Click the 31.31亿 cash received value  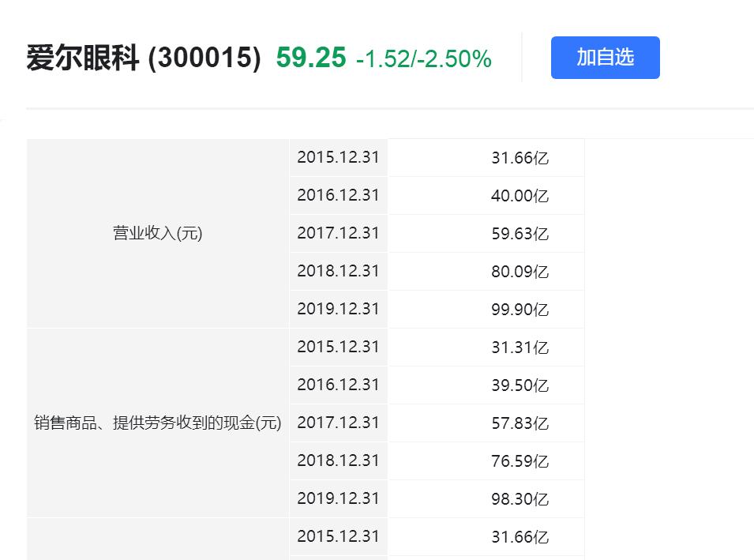pyautogui.click(x=520, y=347)
